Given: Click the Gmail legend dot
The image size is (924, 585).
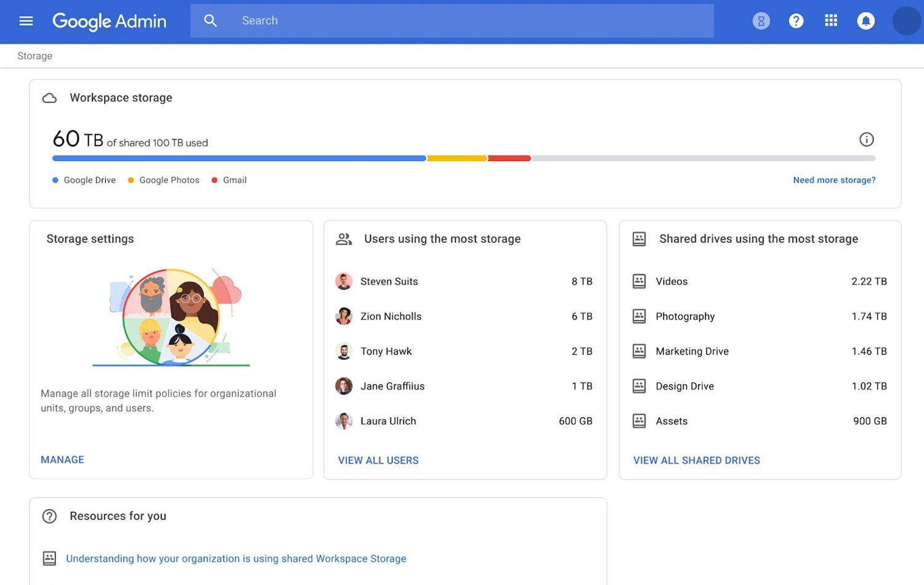Looking at the screenshot, I should 214,180.
